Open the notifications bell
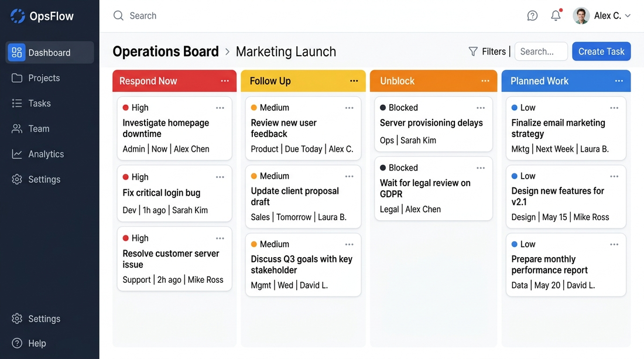Viewport: 644px width, 359px height. [556, 16]
